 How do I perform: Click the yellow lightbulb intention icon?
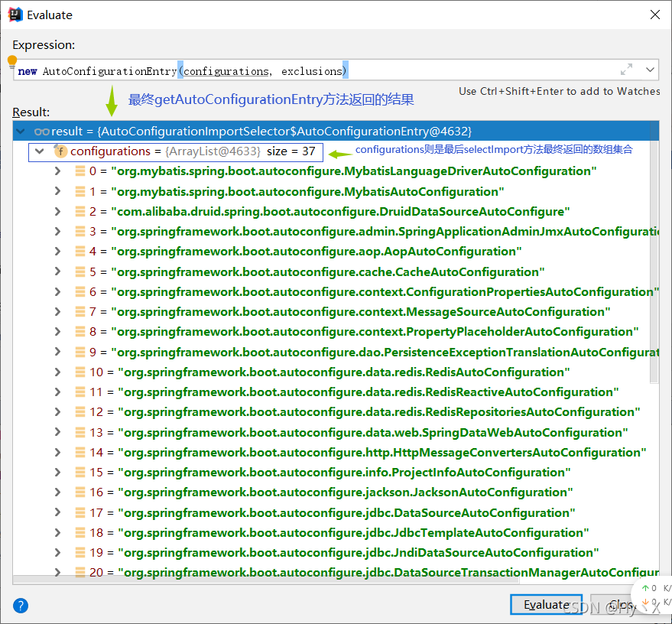12,61
